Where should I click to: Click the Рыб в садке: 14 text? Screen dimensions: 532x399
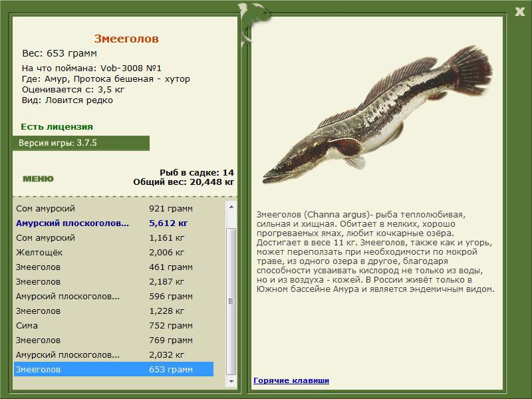pos(197,172)
